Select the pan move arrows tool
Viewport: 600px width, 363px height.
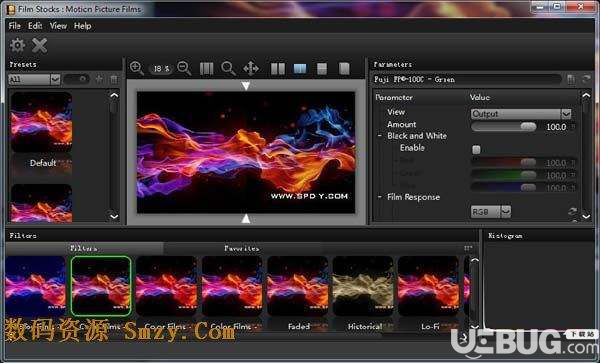pyautogui.click(x=251, y=68)
